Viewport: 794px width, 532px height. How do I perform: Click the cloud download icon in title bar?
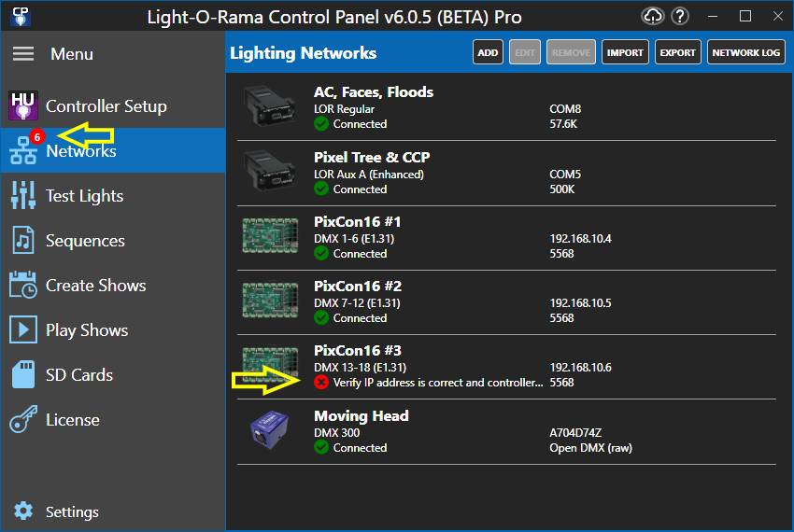click(652, 17)
